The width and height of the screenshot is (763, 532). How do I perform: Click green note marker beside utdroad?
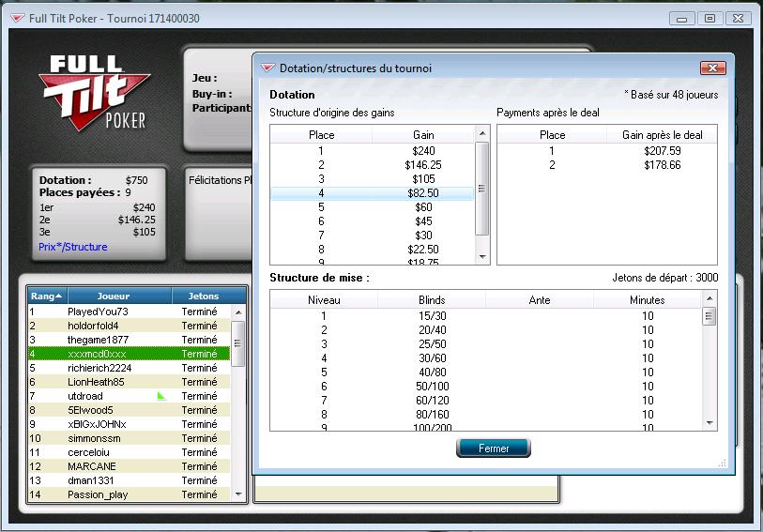(x=161, y=396)
